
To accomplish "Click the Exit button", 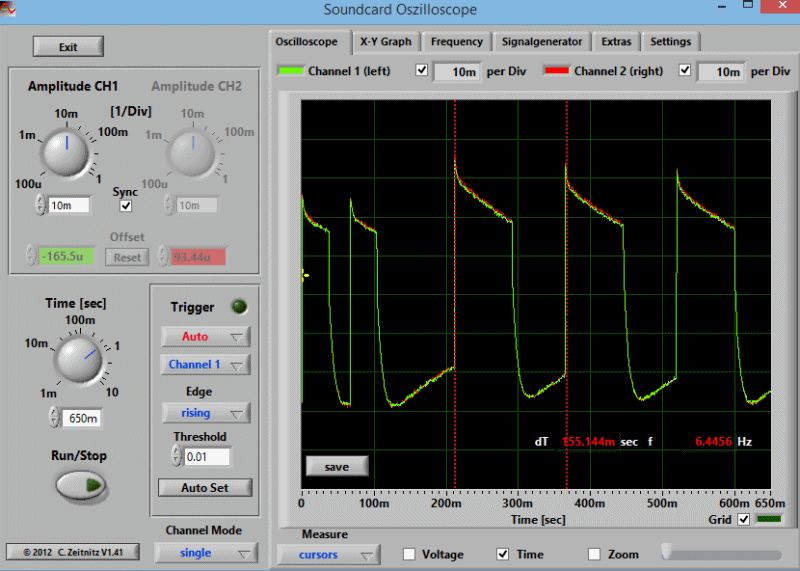I will point(68,47).
